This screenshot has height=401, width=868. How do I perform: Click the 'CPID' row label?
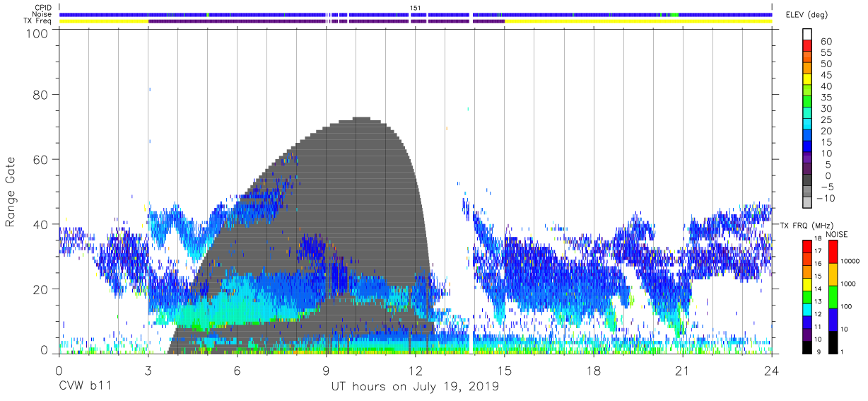[44, 7]
